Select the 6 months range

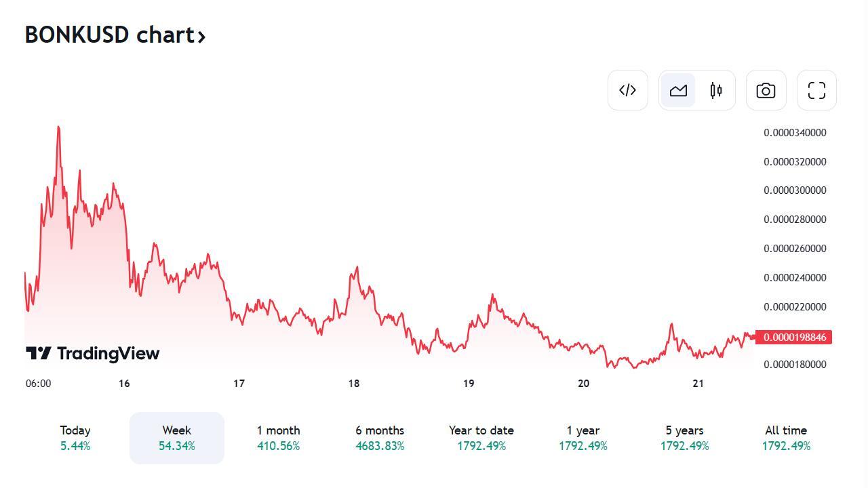click(x=380, y=438)
